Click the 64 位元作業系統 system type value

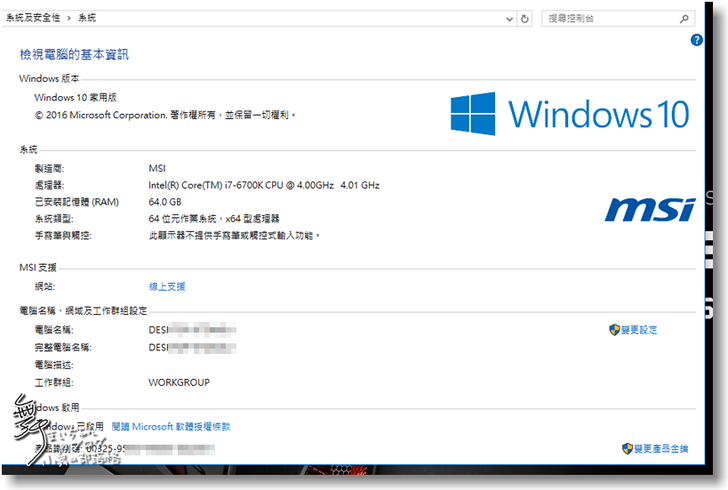pyautogui.click(x=214, y=218)
